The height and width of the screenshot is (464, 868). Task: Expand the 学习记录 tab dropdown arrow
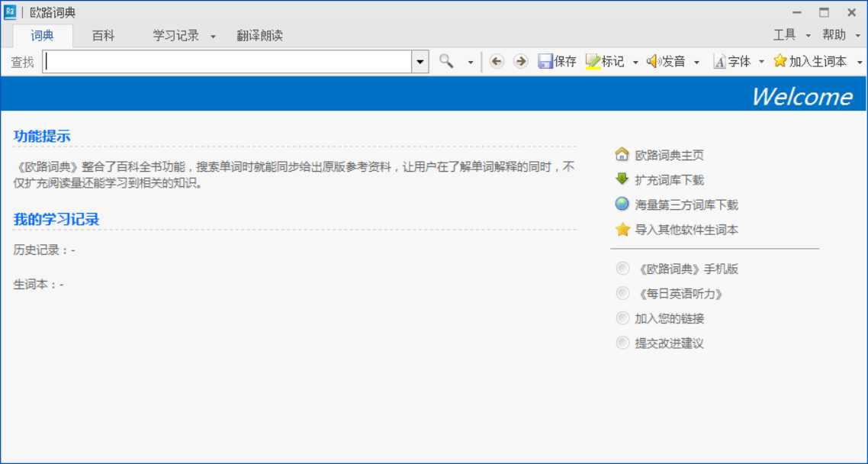213,37
